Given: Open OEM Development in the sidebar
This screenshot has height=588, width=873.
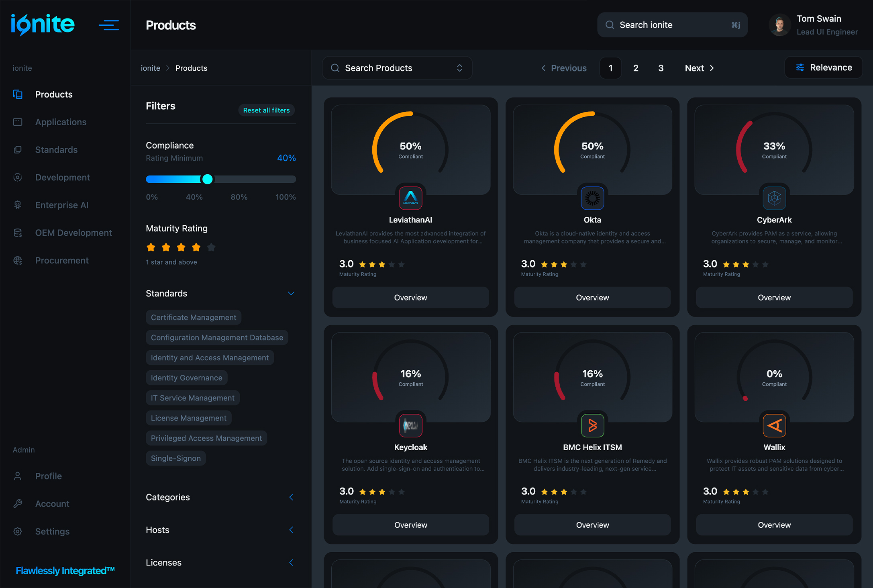Looking at the screenshot, I should coord(73,233).
